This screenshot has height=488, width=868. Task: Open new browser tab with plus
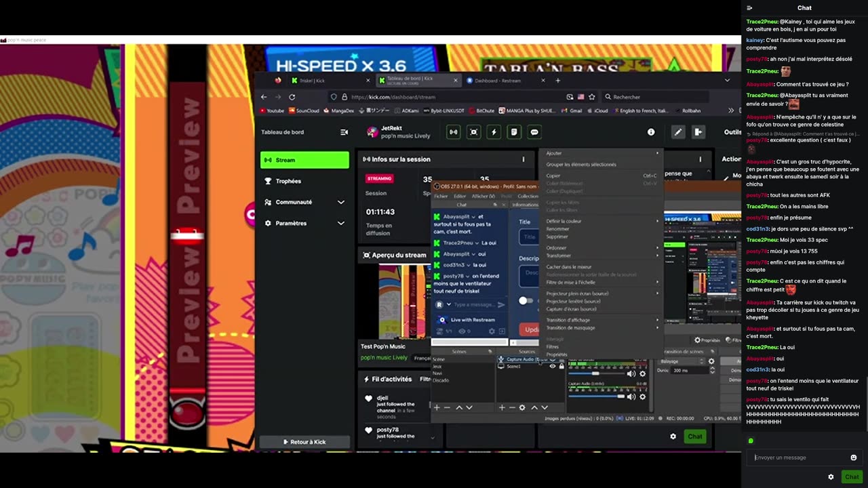point(558,80)
